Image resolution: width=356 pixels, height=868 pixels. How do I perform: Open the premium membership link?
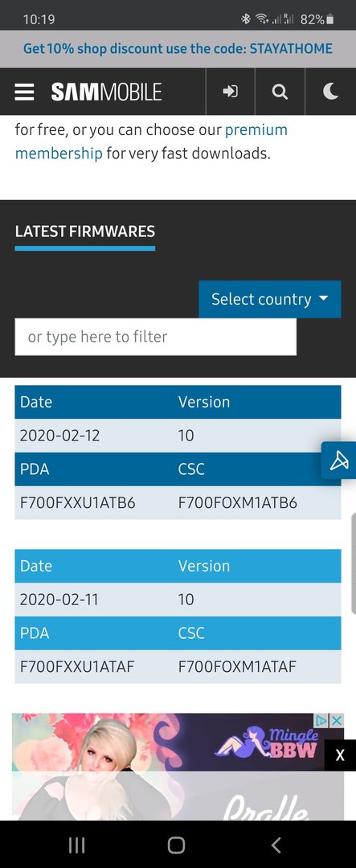151,141
